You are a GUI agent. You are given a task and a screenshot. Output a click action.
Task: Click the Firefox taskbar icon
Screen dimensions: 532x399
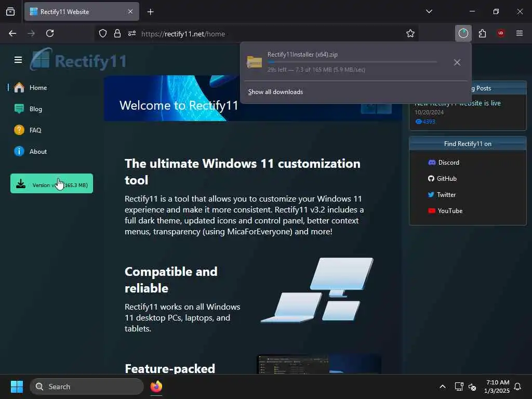pos(156,387)
